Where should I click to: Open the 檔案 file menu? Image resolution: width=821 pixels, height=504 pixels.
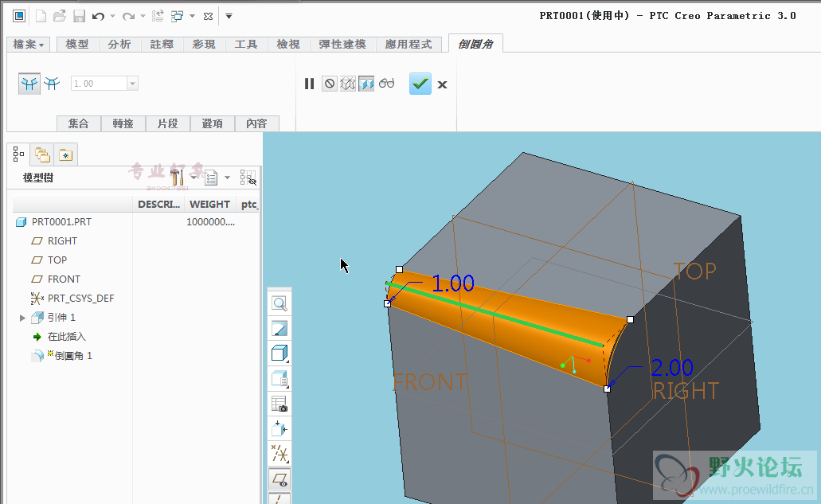point(29,45)
